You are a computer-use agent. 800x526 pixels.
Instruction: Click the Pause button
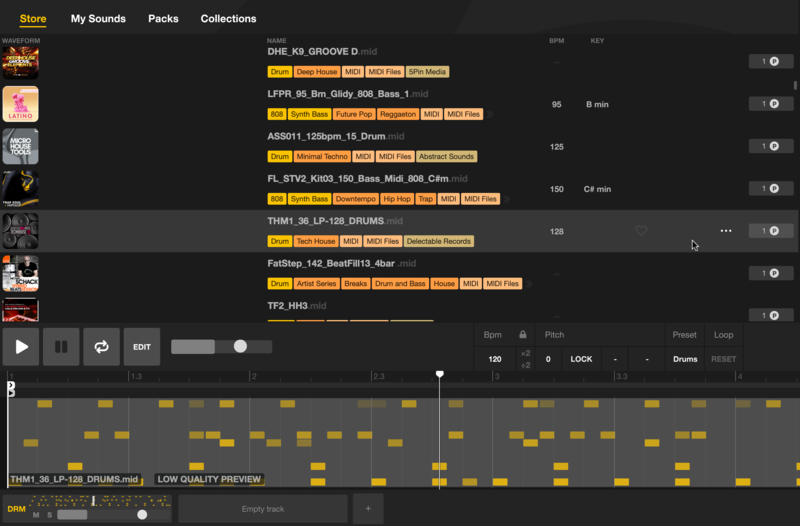point(61,347)
